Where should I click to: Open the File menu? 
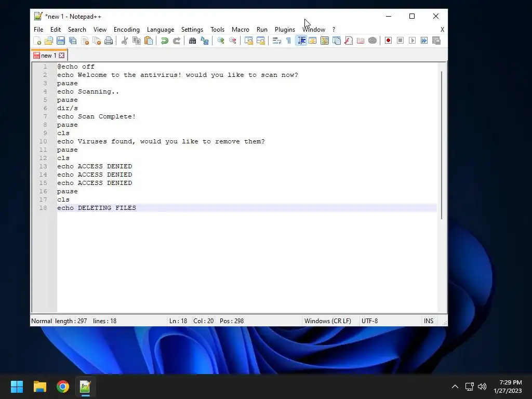(x=38, y=30)
